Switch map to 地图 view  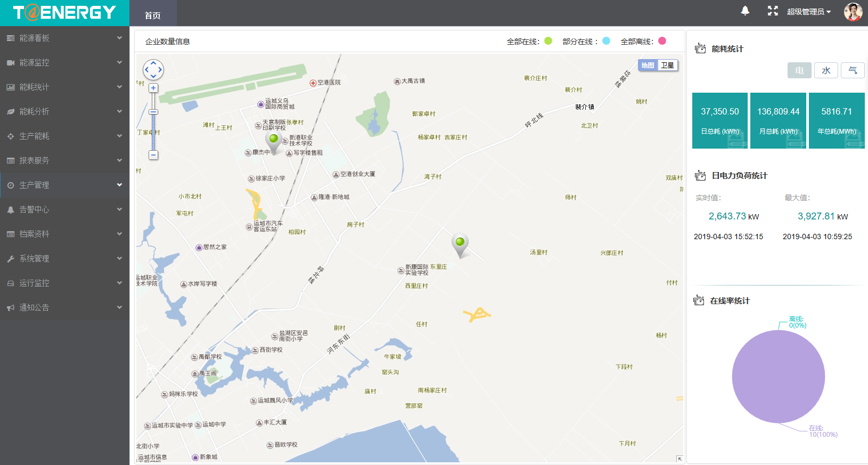648,66
